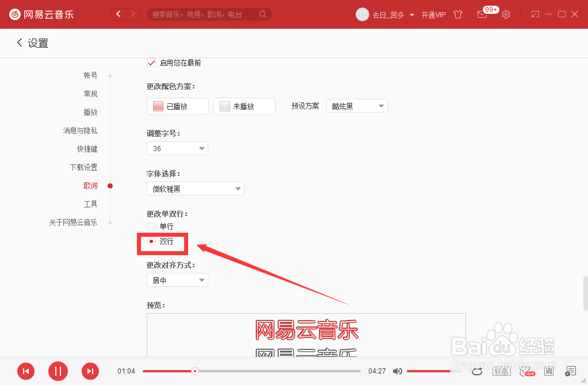Image resolution: width=588 pixels, height=385 pixels.
Task: Select the 双行 radio button
Action: pyautogui.click(x=151, y=241)
